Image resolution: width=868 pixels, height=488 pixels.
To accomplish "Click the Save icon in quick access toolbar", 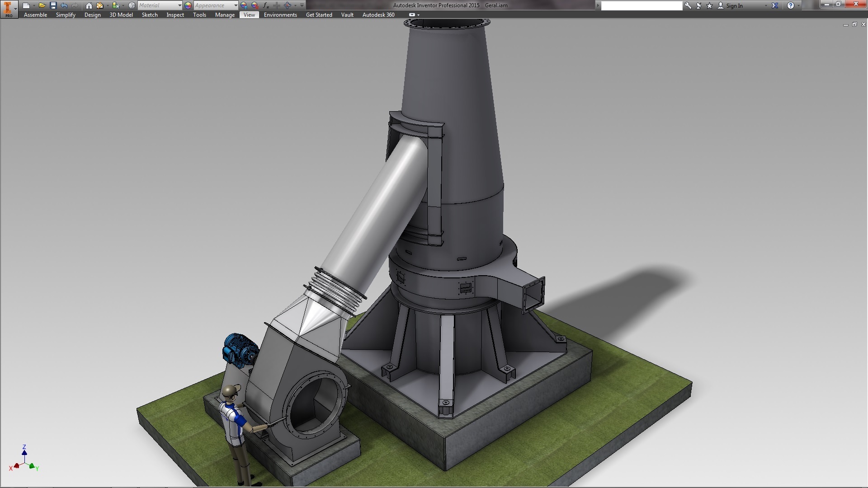I will pos(53,5).
